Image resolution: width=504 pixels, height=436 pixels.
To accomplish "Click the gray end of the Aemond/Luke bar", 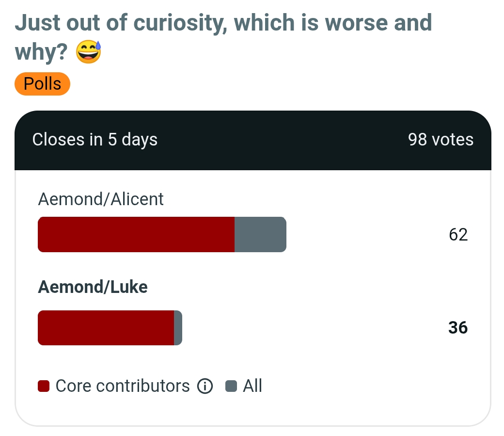I will [178, 328].
